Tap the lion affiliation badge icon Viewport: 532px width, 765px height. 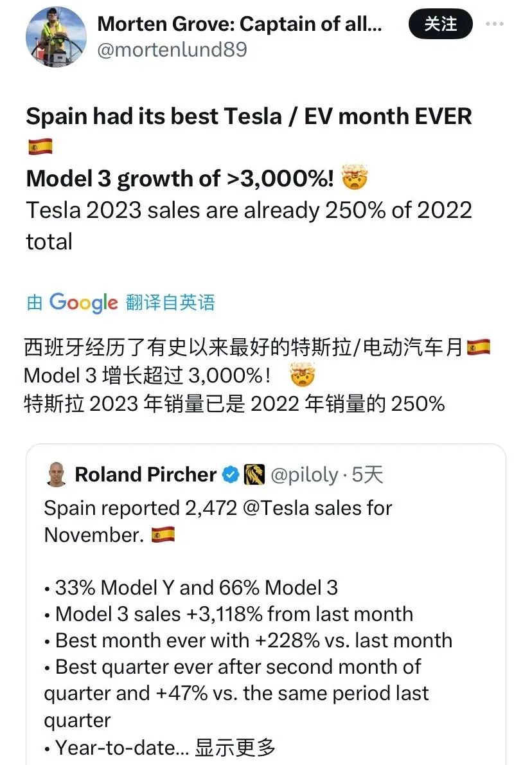254,474
